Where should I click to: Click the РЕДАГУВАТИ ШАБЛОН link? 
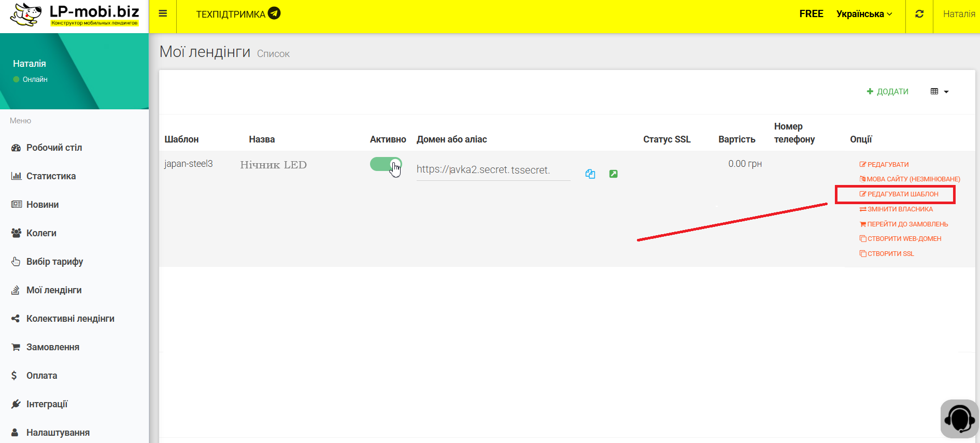(x=899, y=194)
